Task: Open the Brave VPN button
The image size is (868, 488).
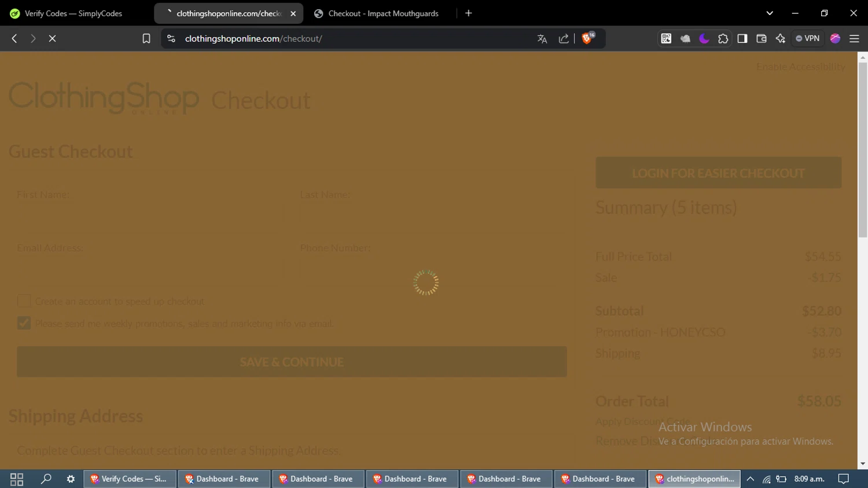Action: tap(808, 39)
